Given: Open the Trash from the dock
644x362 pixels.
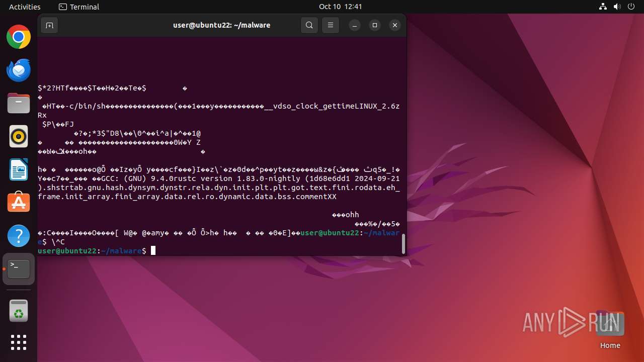Looking at the screenshot, I should click(x=19, y=311).
